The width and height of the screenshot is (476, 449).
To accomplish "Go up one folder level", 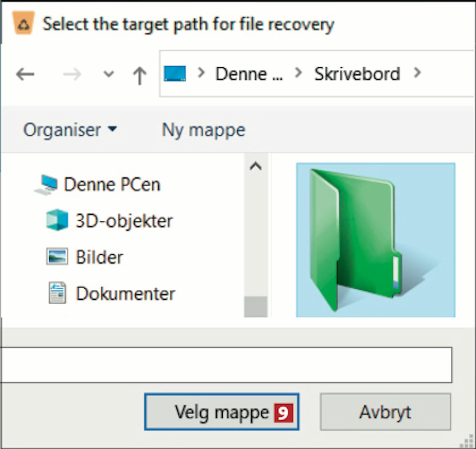I will click(139, 75).
